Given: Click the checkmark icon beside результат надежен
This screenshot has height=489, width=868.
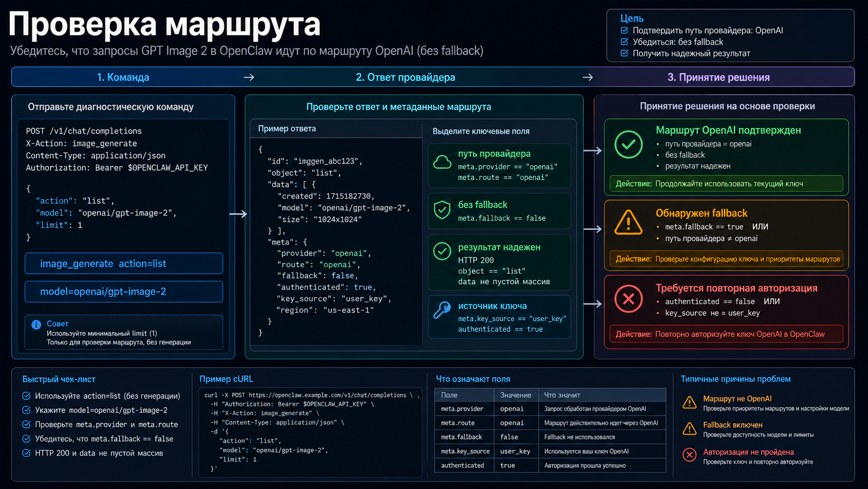Looking at the screenshot, I should [x=442, y=251].
